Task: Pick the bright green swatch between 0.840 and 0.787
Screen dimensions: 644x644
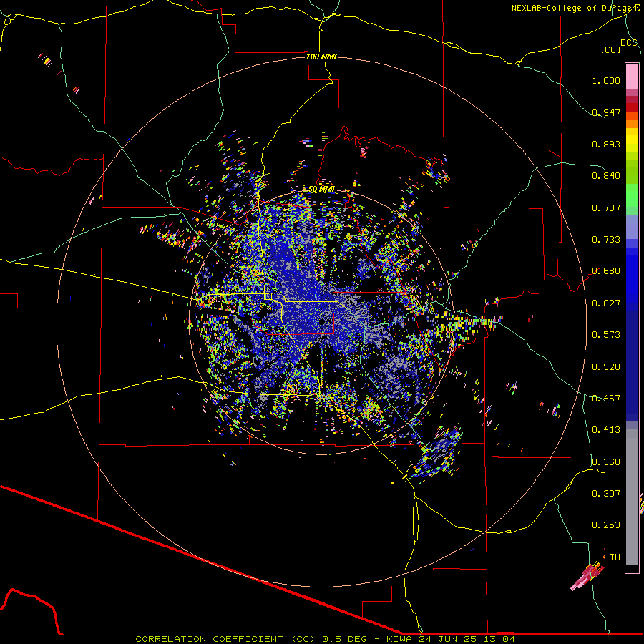Action: (x=632, y=195)
